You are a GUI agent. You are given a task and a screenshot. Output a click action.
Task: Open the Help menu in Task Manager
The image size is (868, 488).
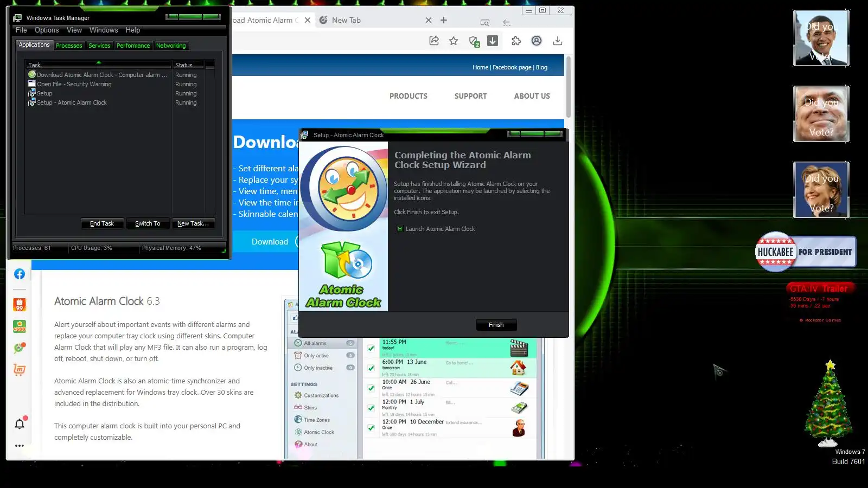tap(133, 30)
